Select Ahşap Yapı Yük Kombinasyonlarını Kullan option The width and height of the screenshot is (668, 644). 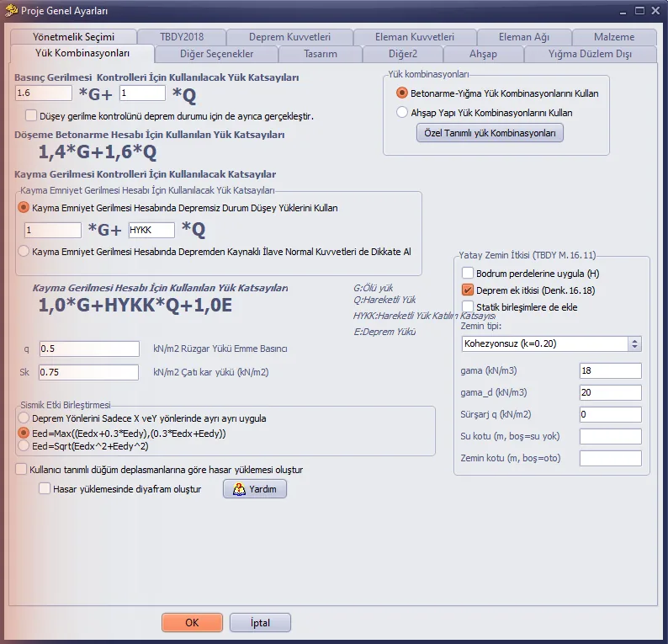[401, 113]
